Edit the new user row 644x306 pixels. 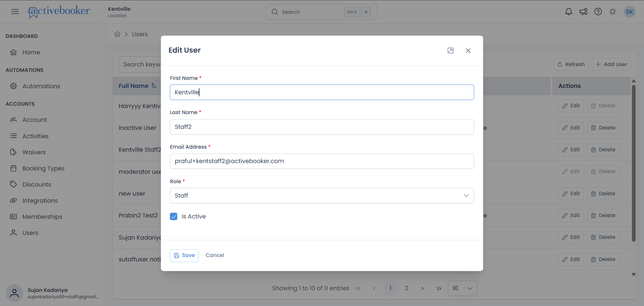(x=571, y=194)
